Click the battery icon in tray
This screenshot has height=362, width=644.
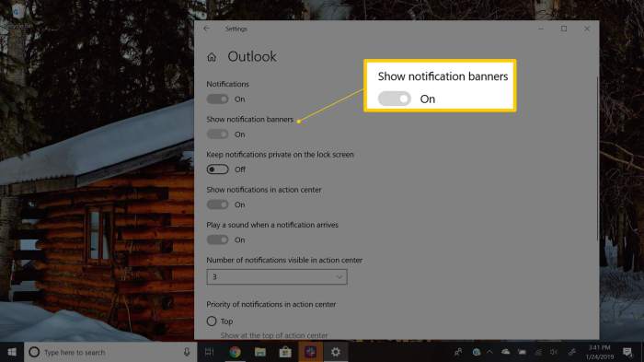tap(522, 352)
